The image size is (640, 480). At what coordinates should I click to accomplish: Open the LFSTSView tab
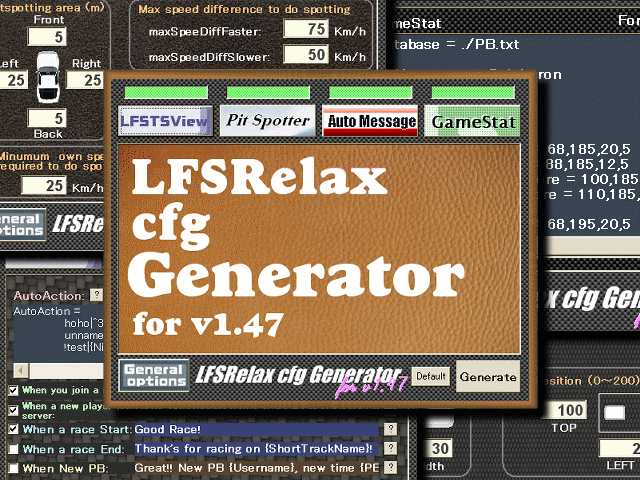165,121
